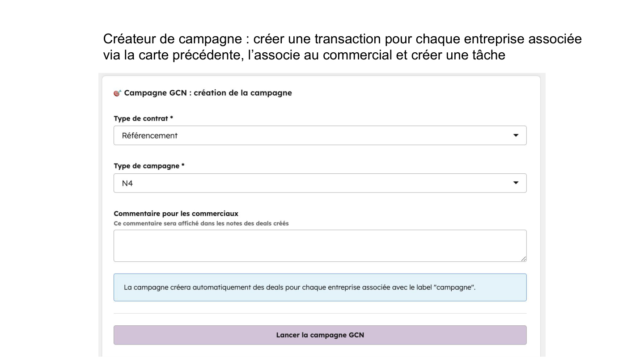Click the second line of the slide title
The width and height of the screenshot is (644, 362).
[304, 55]
